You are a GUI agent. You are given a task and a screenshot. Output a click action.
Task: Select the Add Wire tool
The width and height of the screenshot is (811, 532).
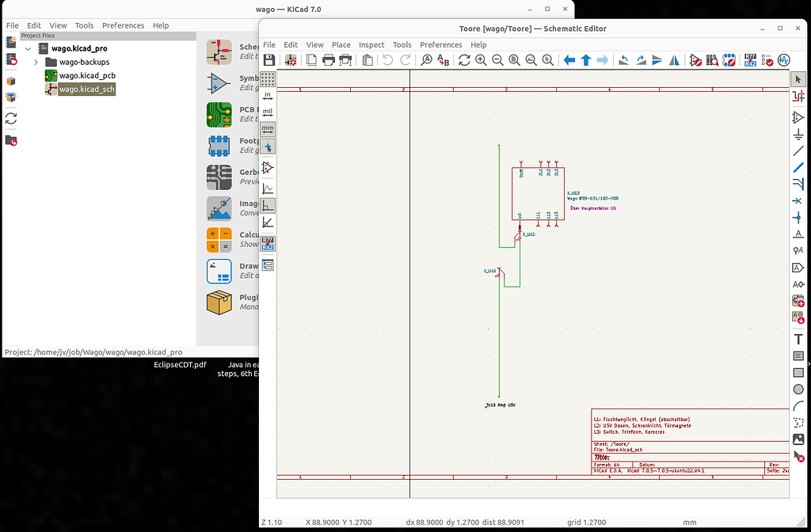(x=799, y=151)
